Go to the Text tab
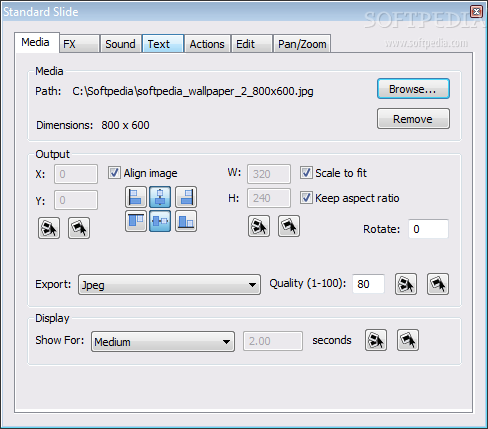This screenshot has width=488, height=429. click(x=163, y=44)
